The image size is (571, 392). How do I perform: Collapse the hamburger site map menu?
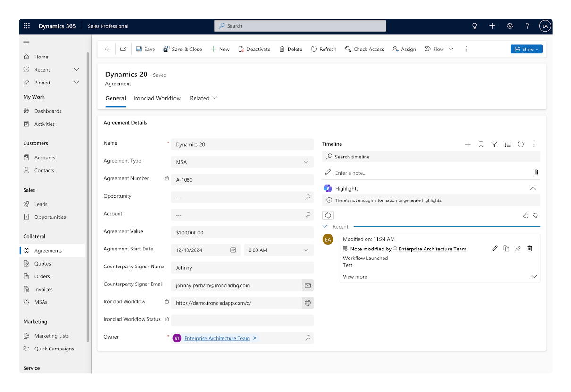26,42
